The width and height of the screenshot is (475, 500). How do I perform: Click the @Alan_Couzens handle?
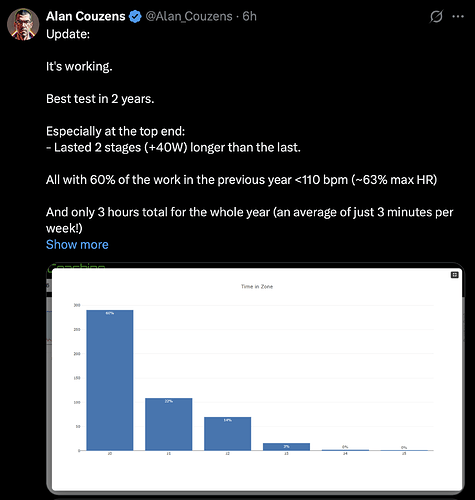pyautogui.click(x=189, y=16)
